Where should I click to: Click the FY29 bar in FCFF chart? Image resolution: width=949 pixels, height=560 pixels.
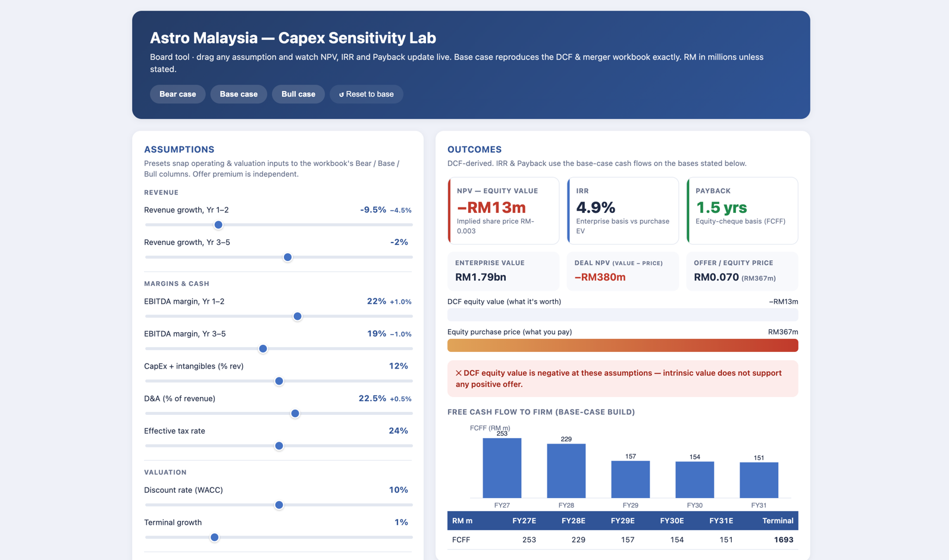[x=631, y=479]
